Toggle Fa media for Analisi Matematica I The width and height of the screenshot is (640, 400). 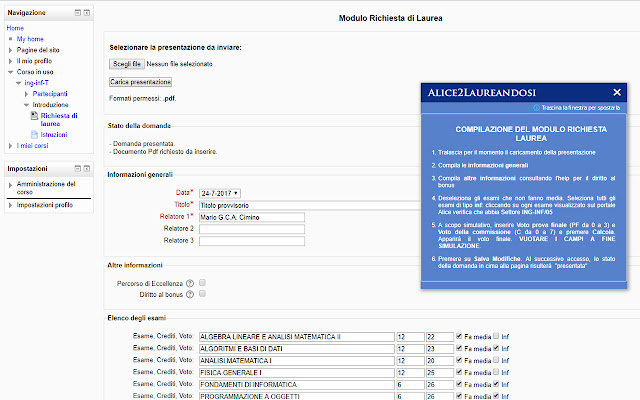459,360
